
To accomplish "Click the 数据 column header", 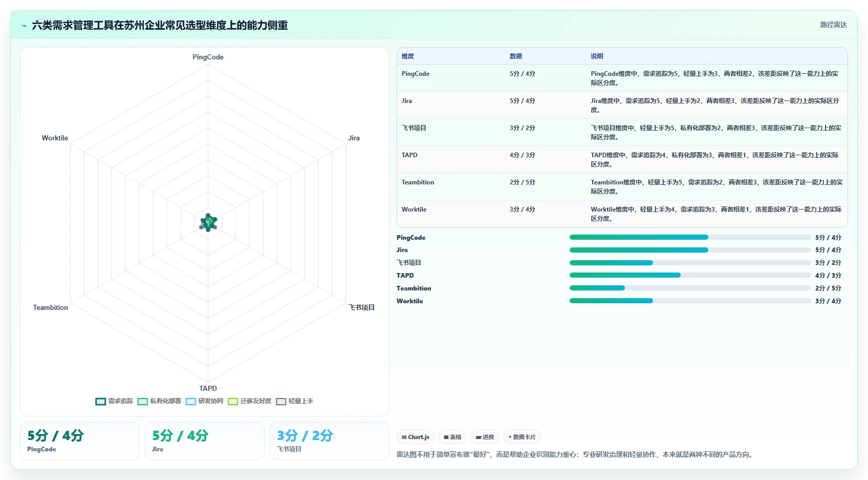I will pos(516,56).
